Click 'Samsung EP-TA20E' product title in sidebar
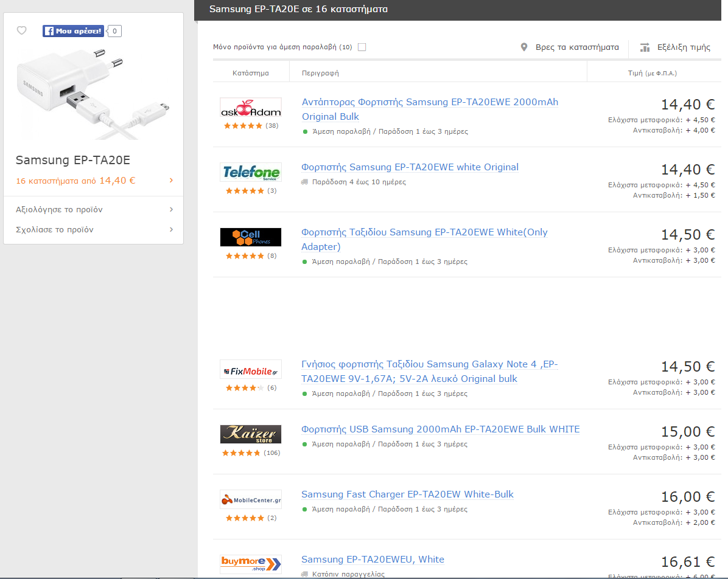The image size is (728, 579). tap(73, 160)
